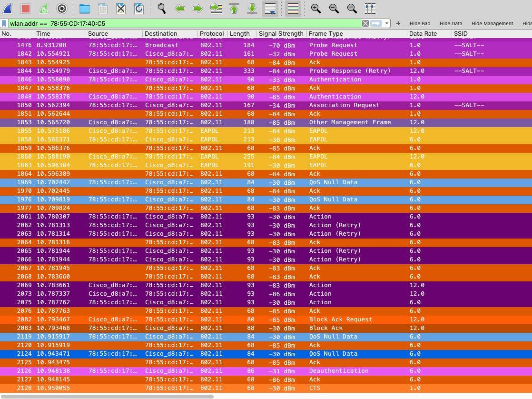532x399 pixels.
Task: Open a capture file with folder icon
Action: click(84, 9)
